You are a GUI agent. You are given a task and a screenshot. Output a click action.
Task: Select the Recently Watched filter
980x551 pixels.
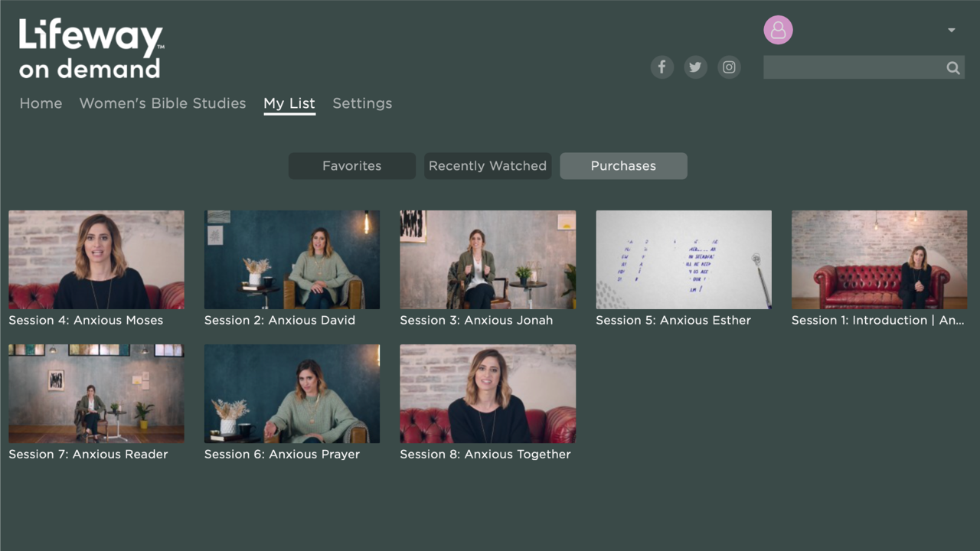click(488, 166)
